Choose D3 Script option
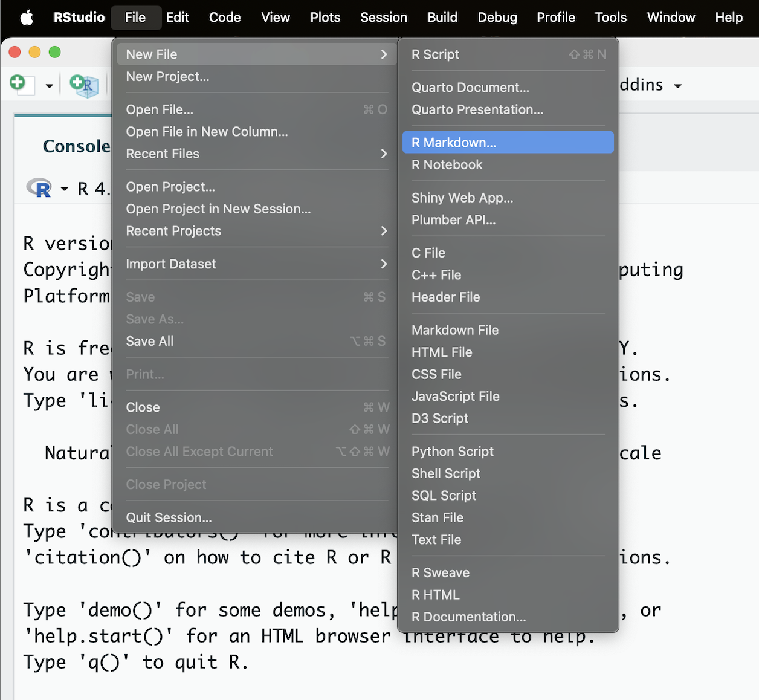This screenshot has height=700, width=759. click(508, 418)
